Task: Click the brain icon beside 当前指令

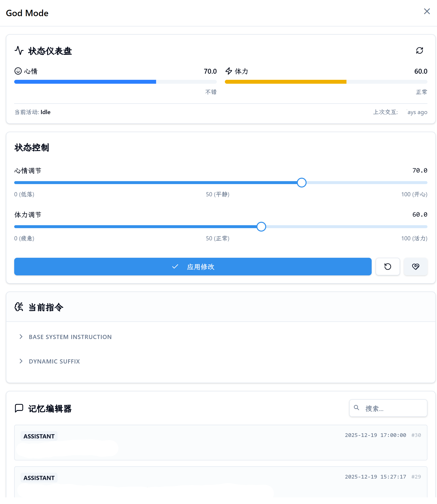Action: click(x=19, y=307)
